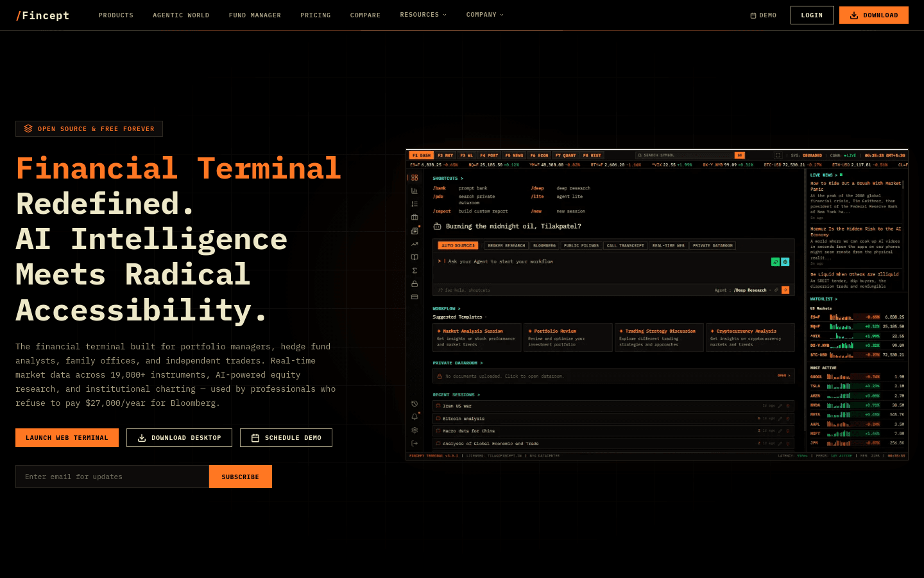Toggle the notifications bell in sidebar

(x=415, y=416)
